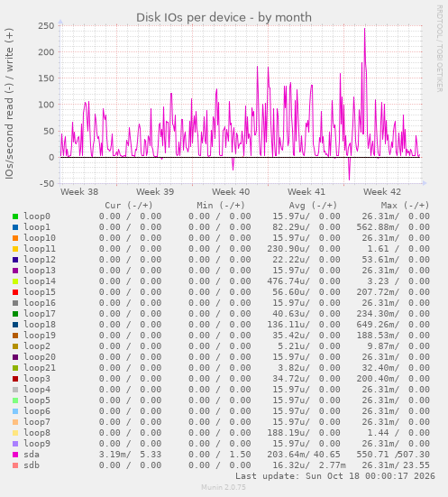
Task: Click loop21's max value 32.40m
Action: coord(378,368)
